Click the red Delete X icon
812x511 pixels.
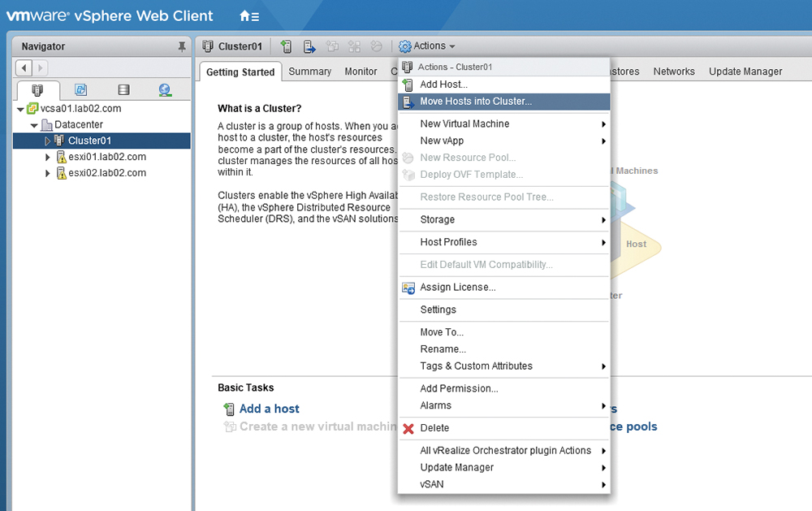click(408, 429)
